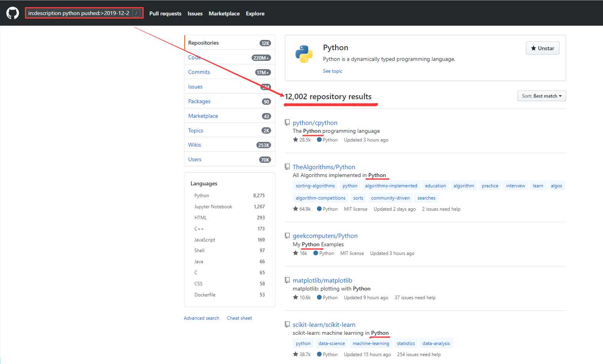Open Pull requests in the header

(x=165, y=13)
